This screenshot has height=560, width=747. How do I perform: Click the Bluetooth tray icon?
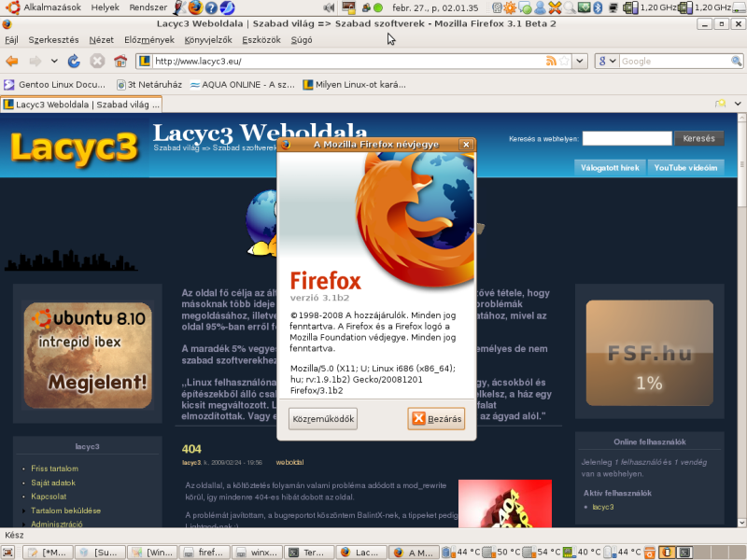coord(598,7)
